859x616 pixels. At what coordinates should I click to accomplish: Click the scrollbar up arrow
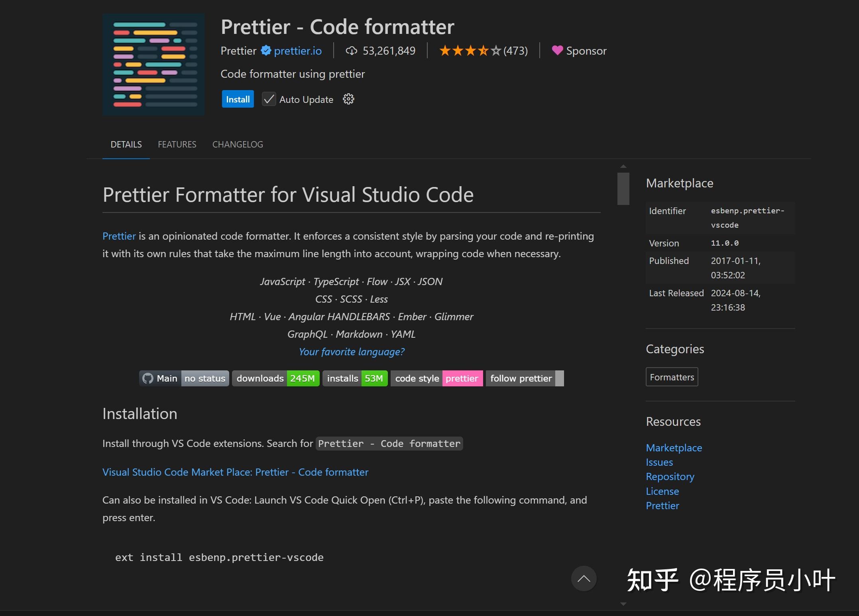[623, 166]
